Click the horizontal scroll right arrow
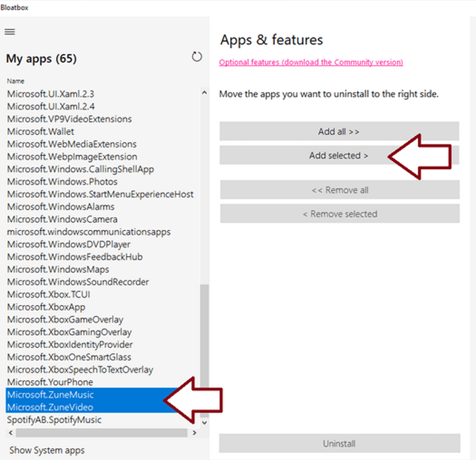 [x=194, y=433]
